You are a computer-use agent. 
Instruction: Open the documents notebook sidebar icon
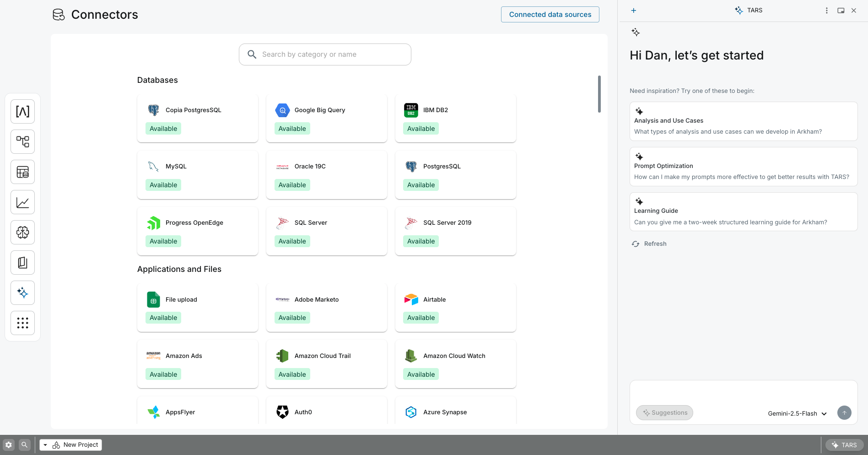coord(22,263)
